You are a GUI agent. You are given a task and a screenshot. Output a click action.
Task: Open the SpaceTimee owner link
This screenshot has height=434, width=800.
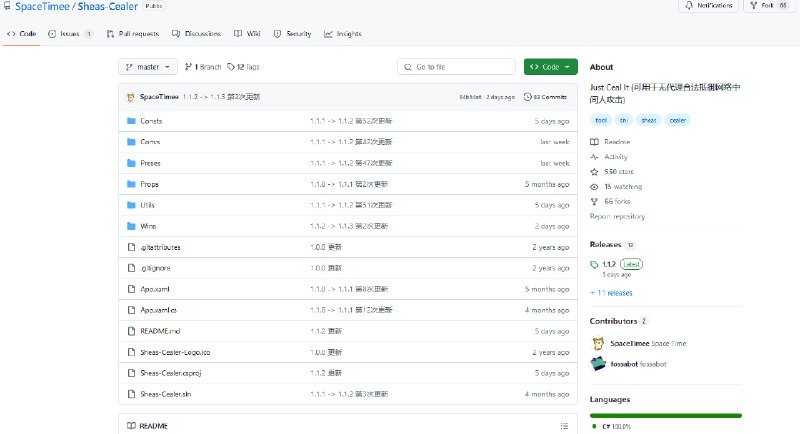coord(42,7)
